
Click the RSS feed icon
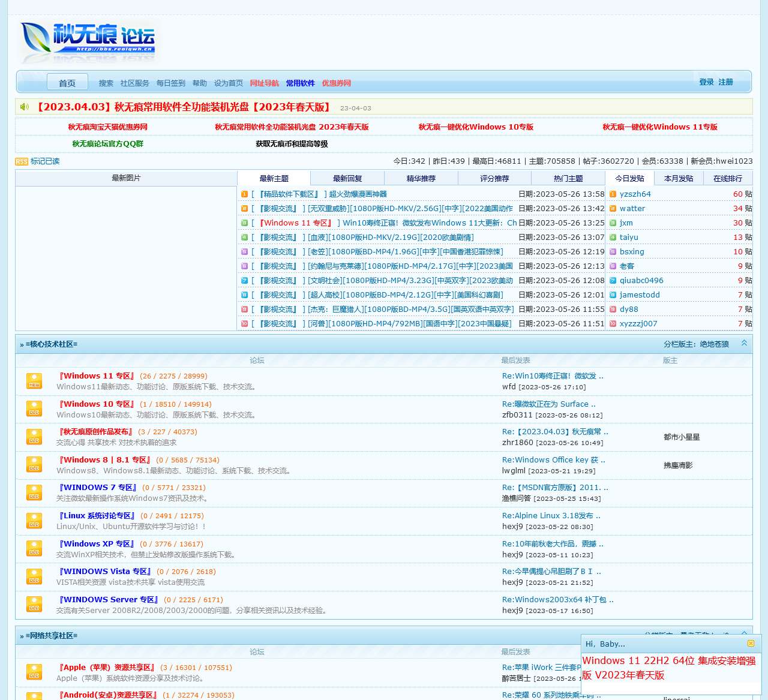click(x=22, y=161)
